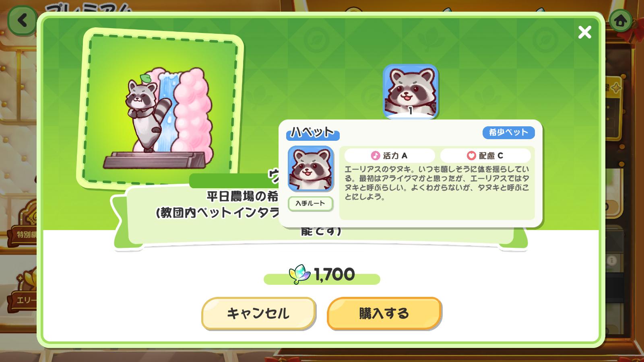Click the green back arrow button
Image resolution: width=644 pixels, height=362 pixels.
click(x=23, y=20)
